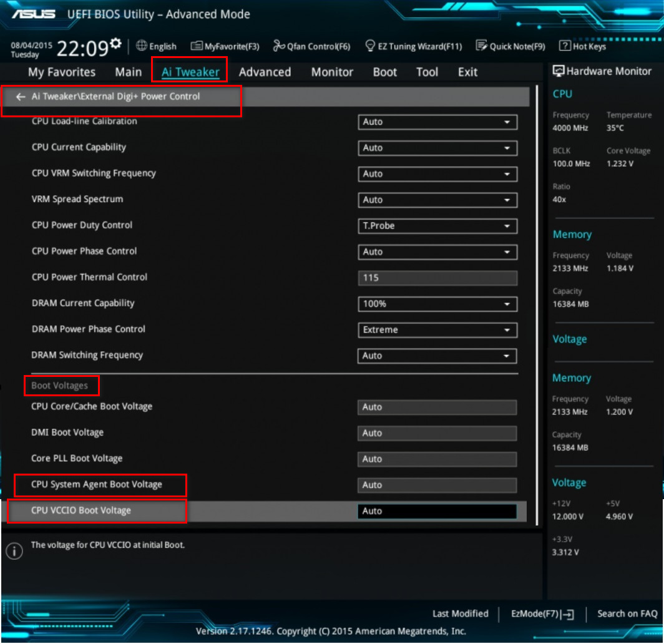
Task: Open the Boot tab
Action: (384, 72)
